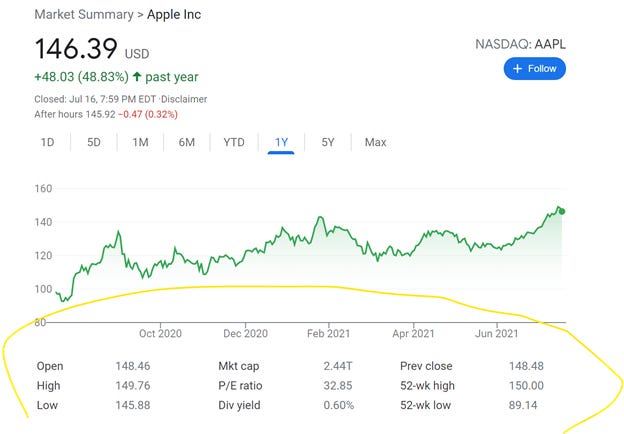Switch to the 5D tab
Screen dimensions: 624x434
94,142
